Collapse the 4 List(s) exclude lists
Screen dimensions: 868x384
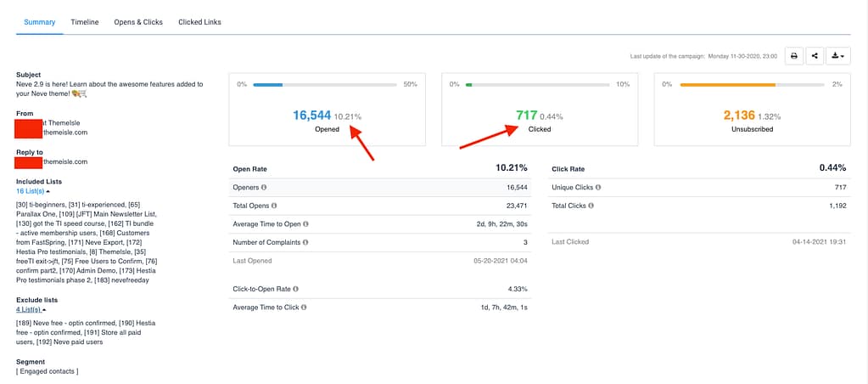coord(31,310)
